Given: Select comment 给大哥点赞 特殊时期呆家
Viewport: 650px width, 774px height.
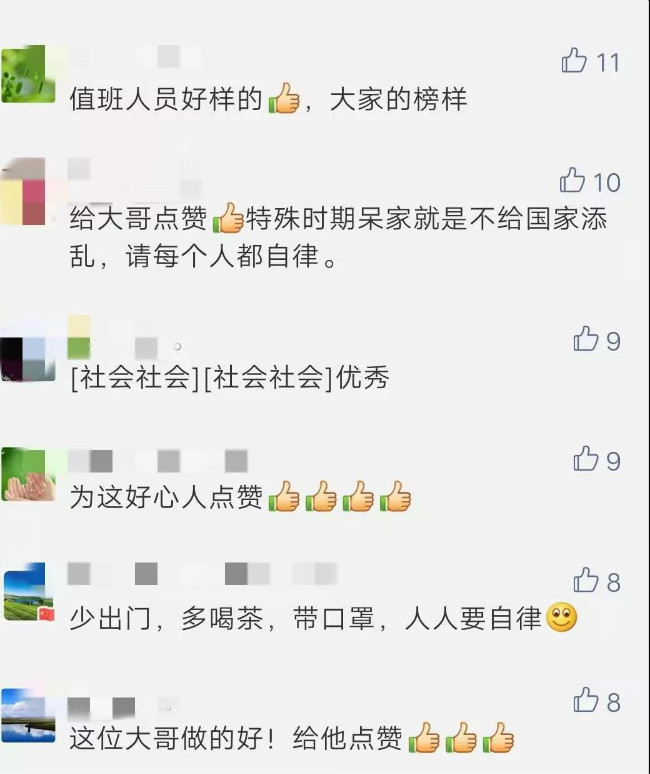Looking at the screenshot, I should coord(339,237).
